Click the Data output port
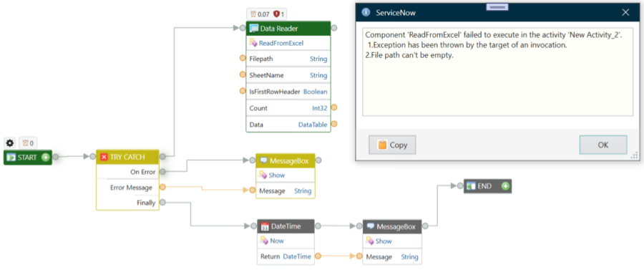644x270 pixels. (334, 124)
